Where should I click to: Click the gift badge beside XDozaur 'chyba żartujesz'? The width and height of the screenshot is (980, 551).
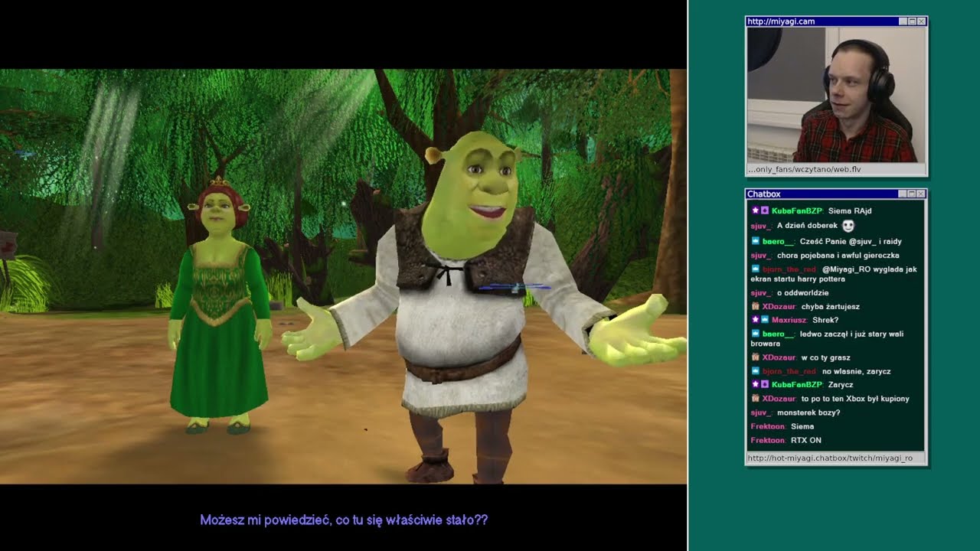click(x=755, y=306)
